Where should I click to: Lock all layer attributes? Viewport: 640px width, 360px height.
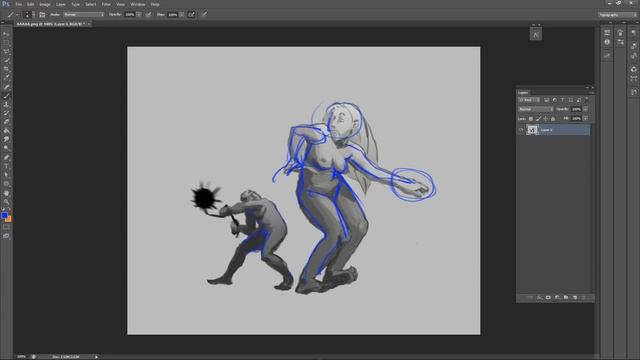coord(553,119)
